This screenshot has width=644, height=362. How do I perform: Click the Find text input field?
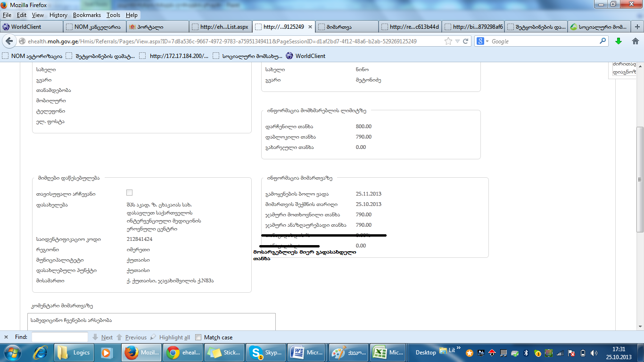pos(59,337)
